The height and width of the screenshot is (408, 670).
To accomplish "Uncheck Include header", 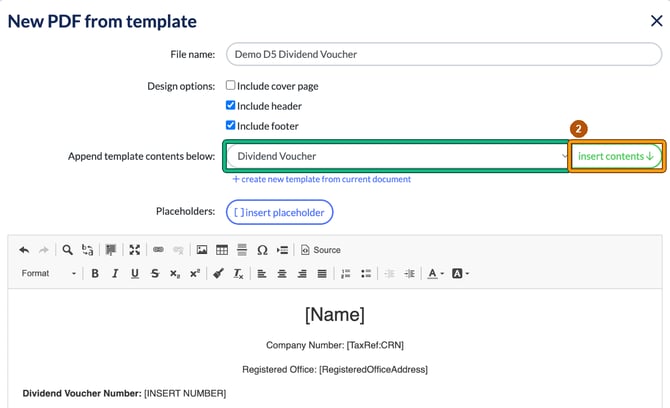I will tap(230, 105).
